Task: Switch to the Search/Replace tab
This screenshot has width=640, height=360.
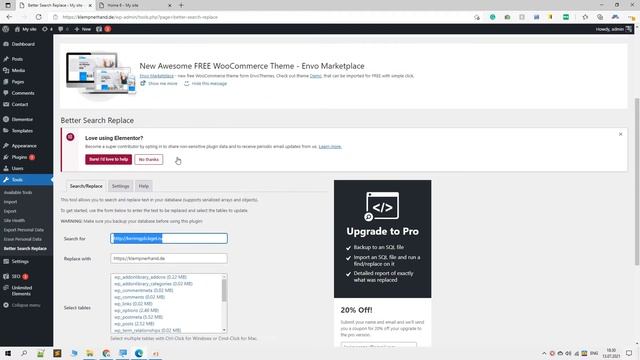Action: (x=86, y=186)
